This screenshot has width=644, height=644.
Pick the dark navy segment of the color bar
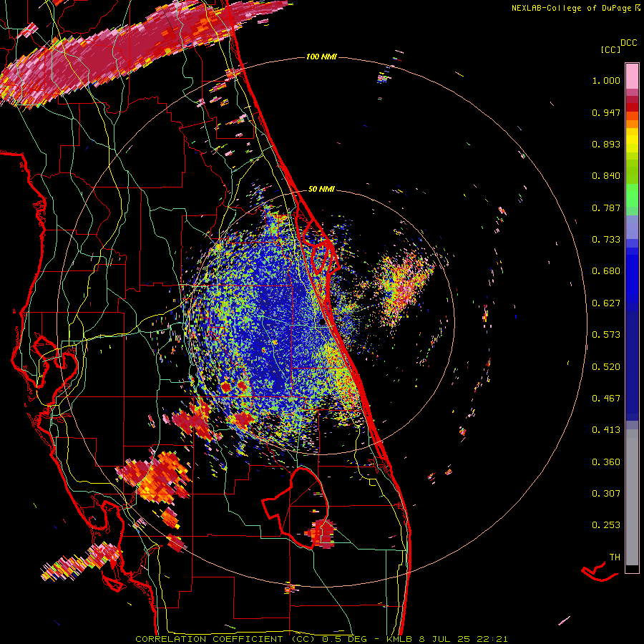[632, 366]
